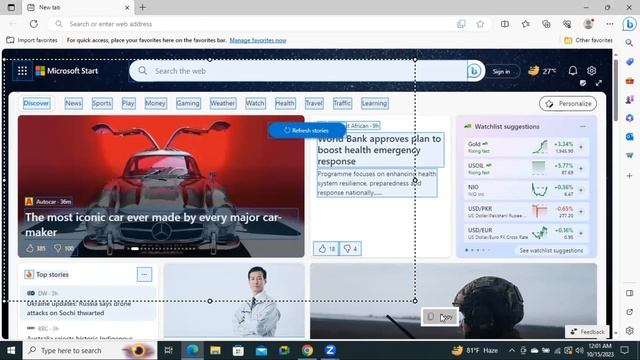Click the Personalize button
Image resolution: width=640 pixels, height=360 pixels.
[x=568, y=104]
